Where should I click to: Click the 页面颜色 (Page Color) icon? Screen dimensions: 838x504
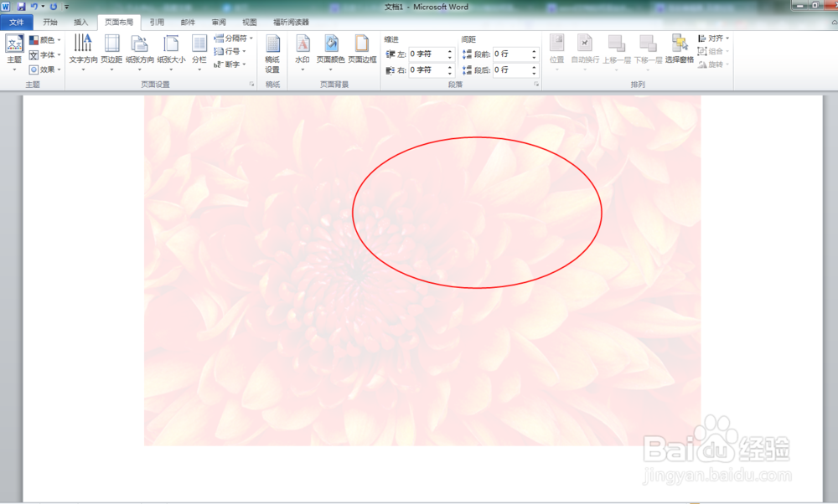[330, 46]
